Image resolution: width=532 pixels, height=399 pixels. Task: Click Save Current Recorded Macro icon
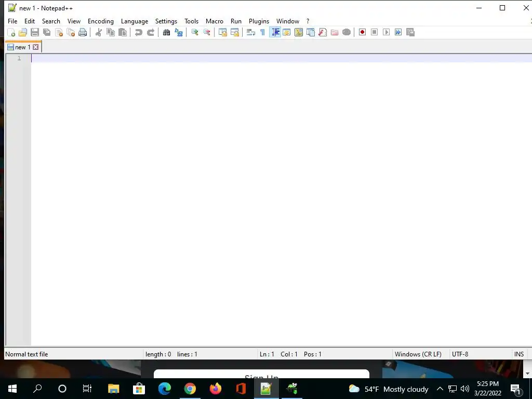(410, 32)
